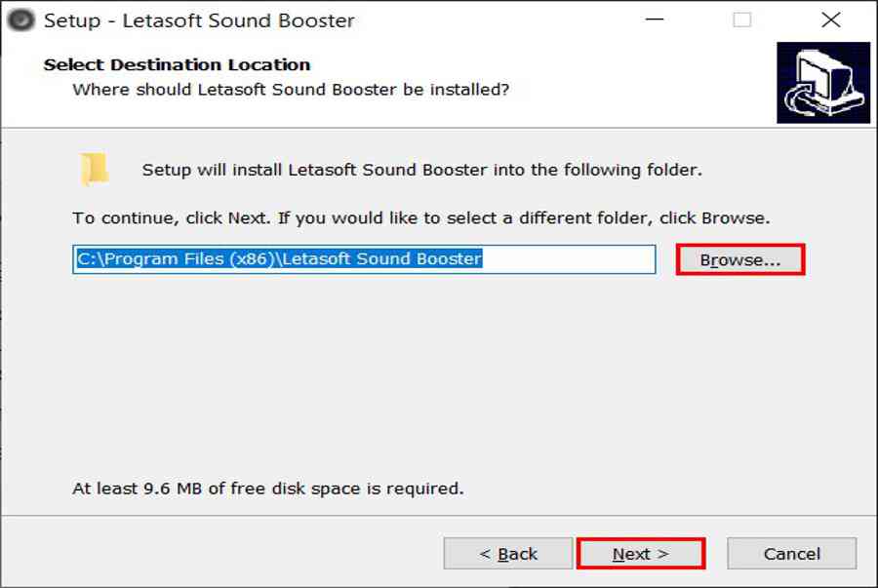
Task: Click the "Setup will install" description line
Action: 421,170
